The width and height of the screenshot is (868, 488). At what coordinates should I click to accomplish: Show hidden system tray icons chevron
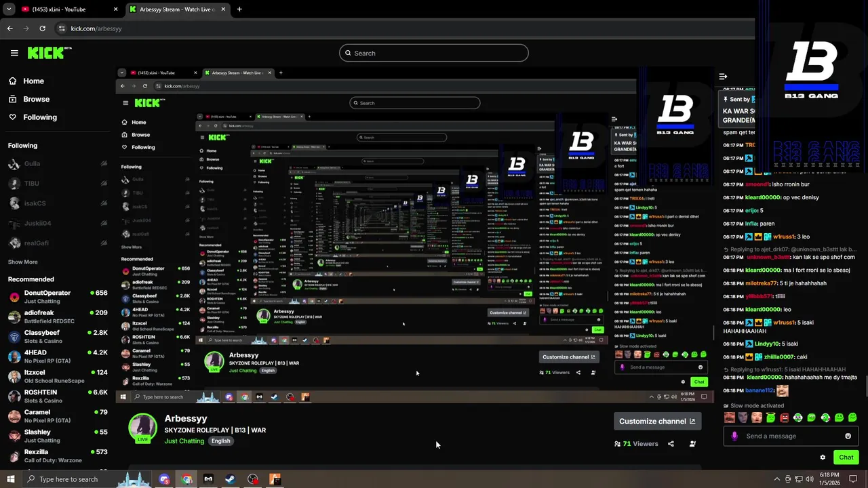pos(777,479)
